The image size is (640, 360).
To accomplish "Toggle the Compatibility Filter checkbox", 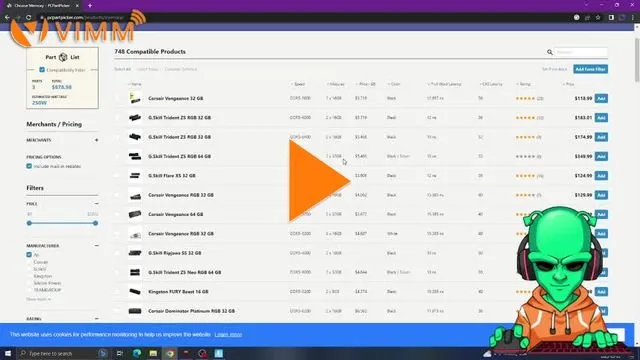I will (x=42, y=70).
